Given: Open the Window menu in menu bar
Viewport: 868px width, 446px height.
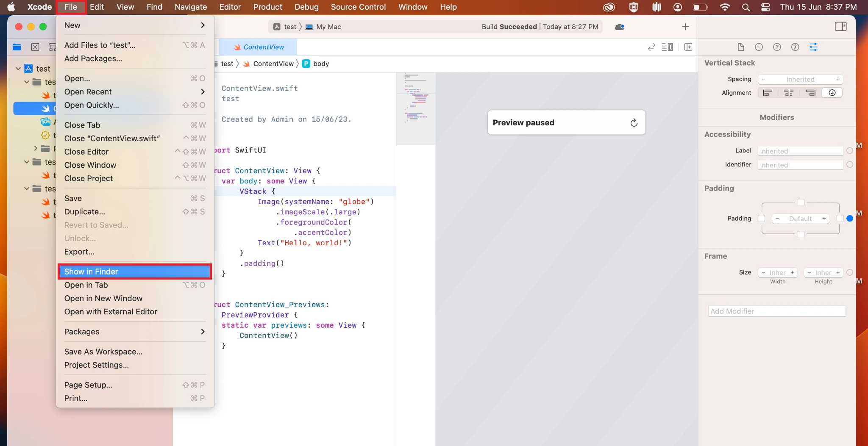Looking at the screenshot, I should click(x=412, y=7).
